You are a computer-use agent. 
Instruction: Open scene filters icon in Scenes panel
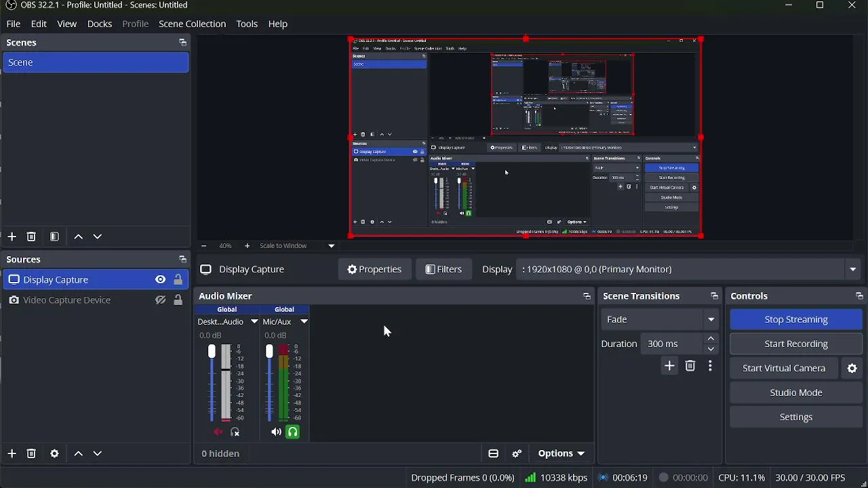coord(54,237)
